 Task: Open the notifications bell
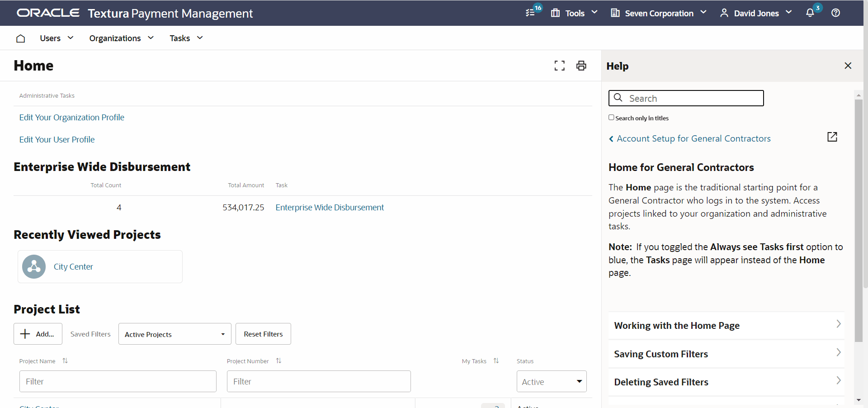pos(810,13)
